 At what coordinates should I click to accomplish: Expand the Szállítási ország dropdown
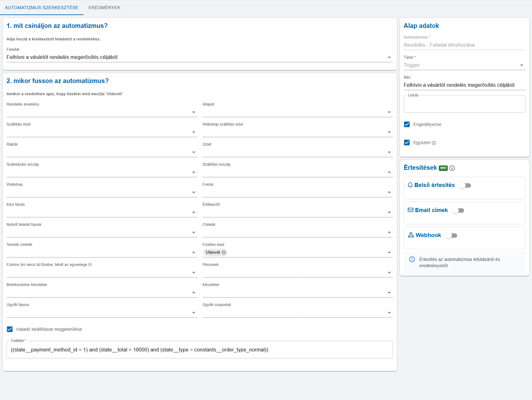298,172
